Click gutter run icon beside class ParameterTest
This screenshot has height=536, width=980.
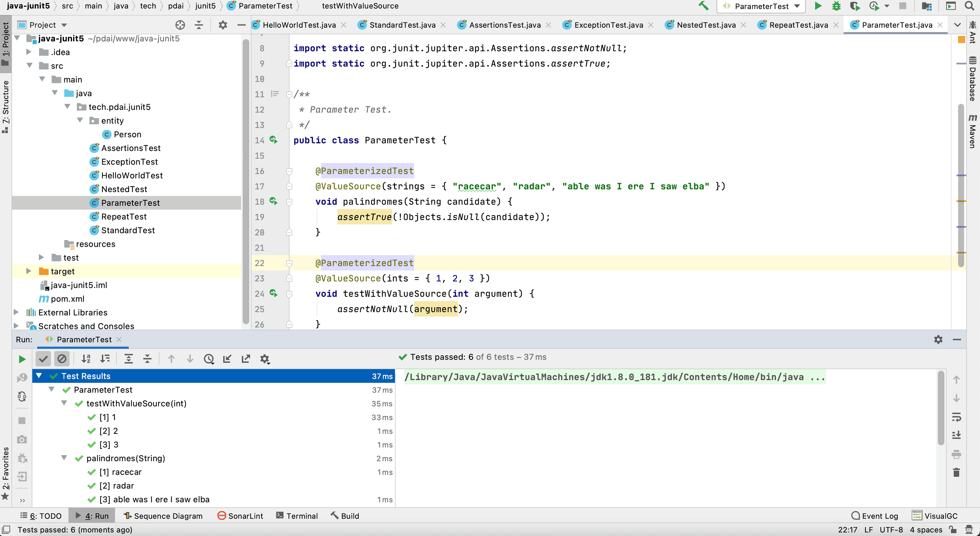tap(274, 140)
